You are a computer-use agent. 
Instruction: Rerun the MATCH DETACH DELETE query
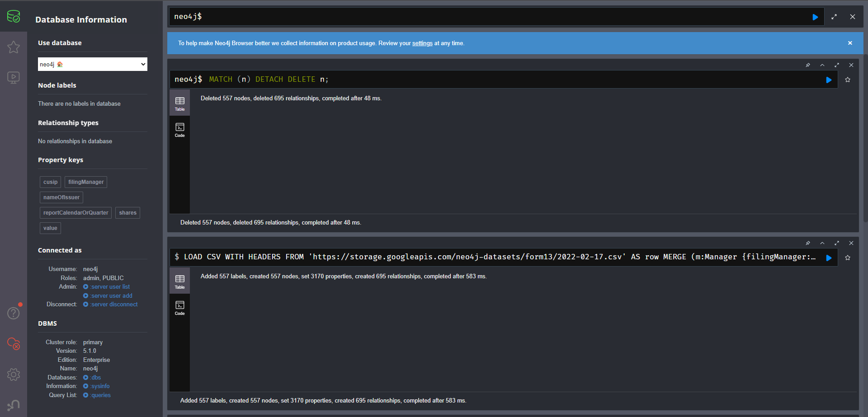coord(829,80)
